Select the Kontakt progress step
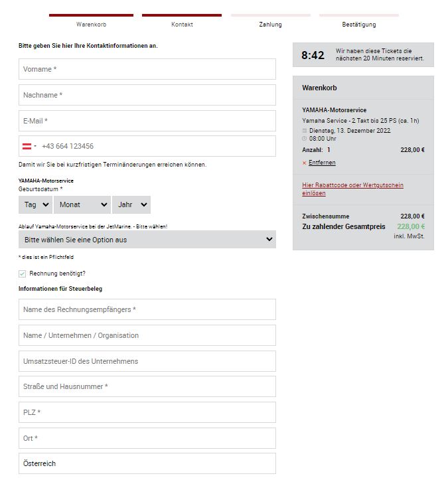Screen dimensions: 448x480 [x=182, y=25]
